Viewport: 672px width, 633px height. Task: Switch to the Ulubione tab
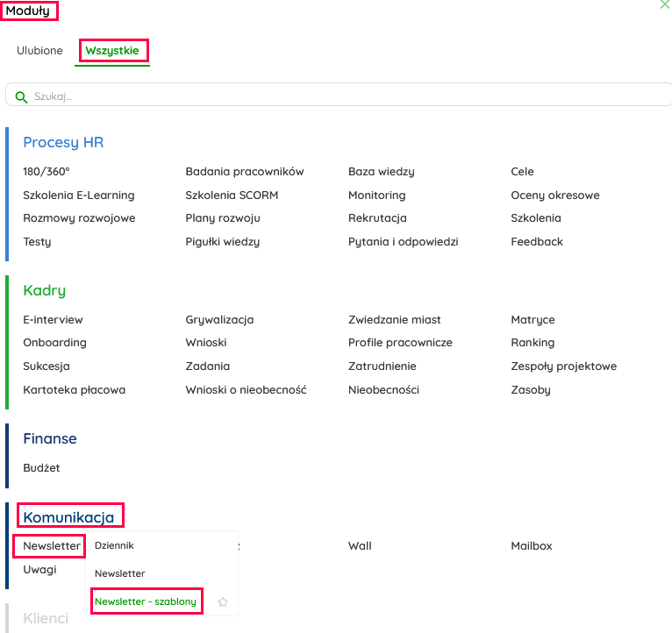pyautogui.click(x=39, y=51)
